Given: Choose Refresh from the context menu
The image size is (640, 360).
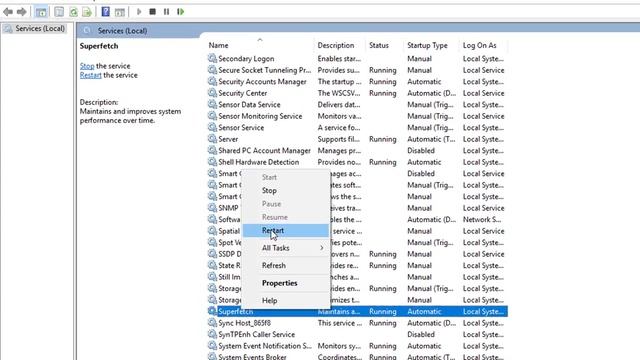Looking at the screenshot, I should tap(274, 265).
